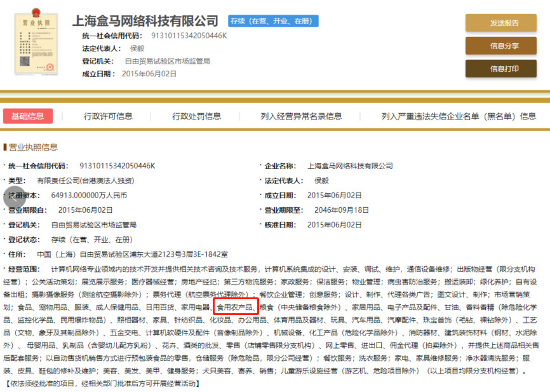The width and height of the screenshot is (550, 392).
Task: Click the 经营范围 label
Action: (x=24, y=269)
